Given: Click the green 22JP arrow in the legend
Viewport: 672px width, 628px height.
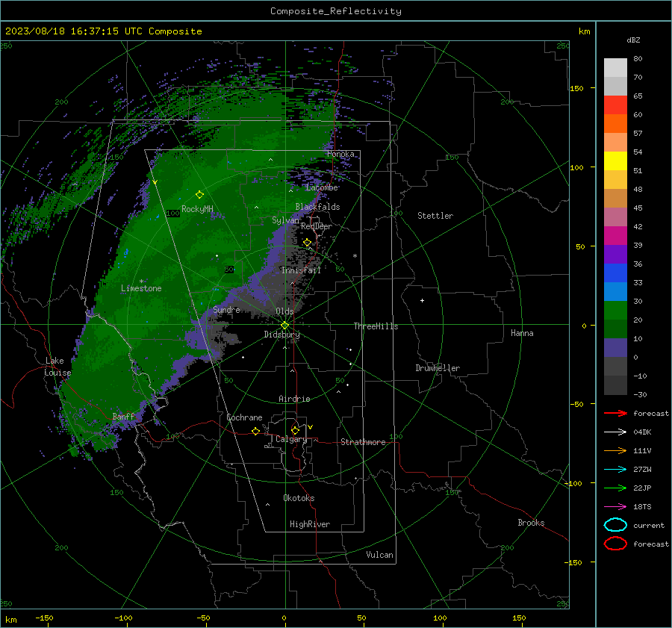Looking at the screenshot, I should [615, 488].
